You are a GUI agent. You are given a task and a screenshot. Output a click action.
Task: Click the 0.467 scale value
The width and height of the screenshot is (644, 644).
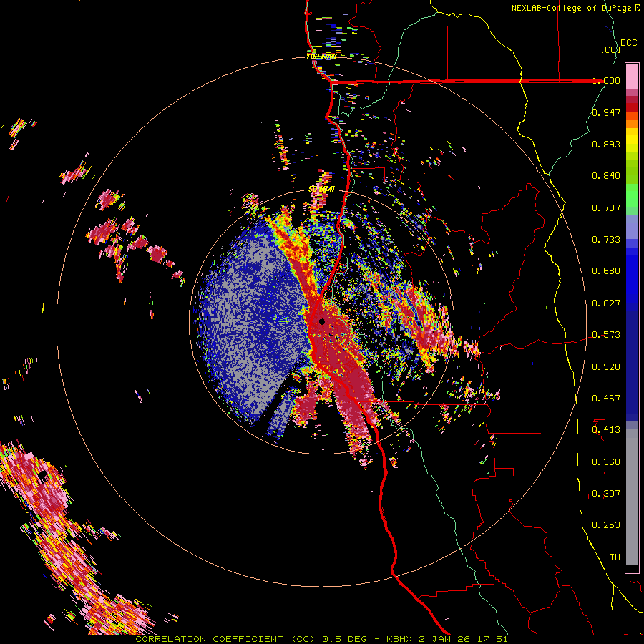[606, 399]
